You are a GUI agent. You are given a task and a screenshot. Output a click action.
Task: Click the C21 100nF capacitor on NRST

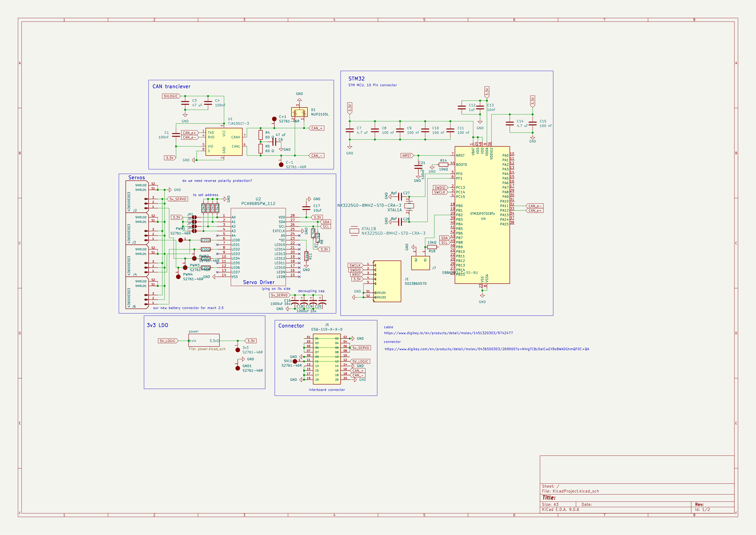tap(418, 167)
